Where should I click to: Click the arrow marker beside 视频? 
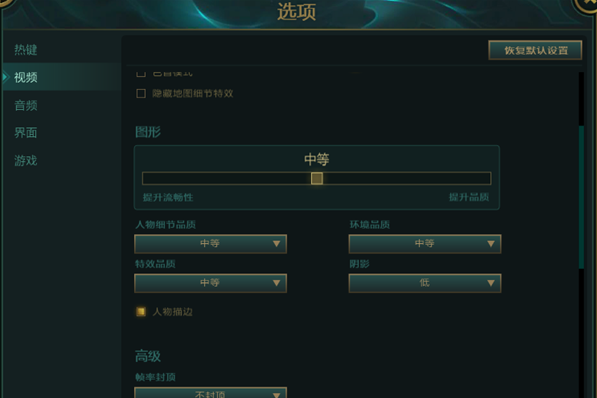click(5, 77)
